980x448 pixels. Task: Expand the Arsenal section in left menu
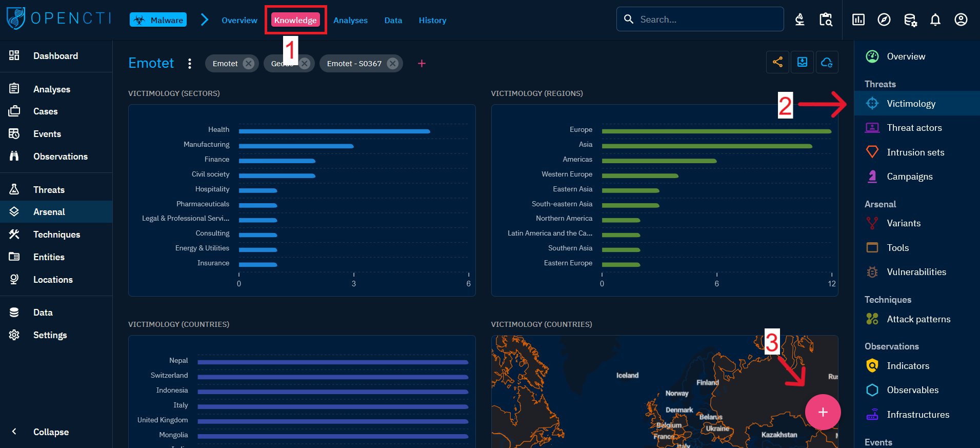(49, 212)
